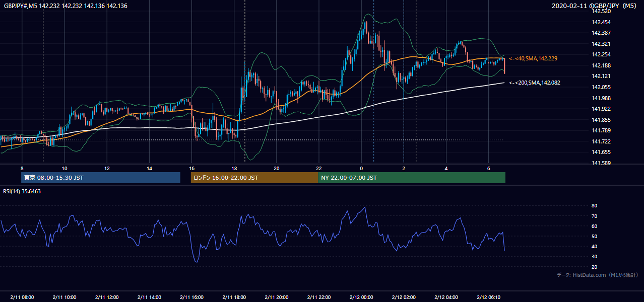Click the 2/11 10:00 time label
The height and width of the screenshot is (302, 644).
coord(64,297)
